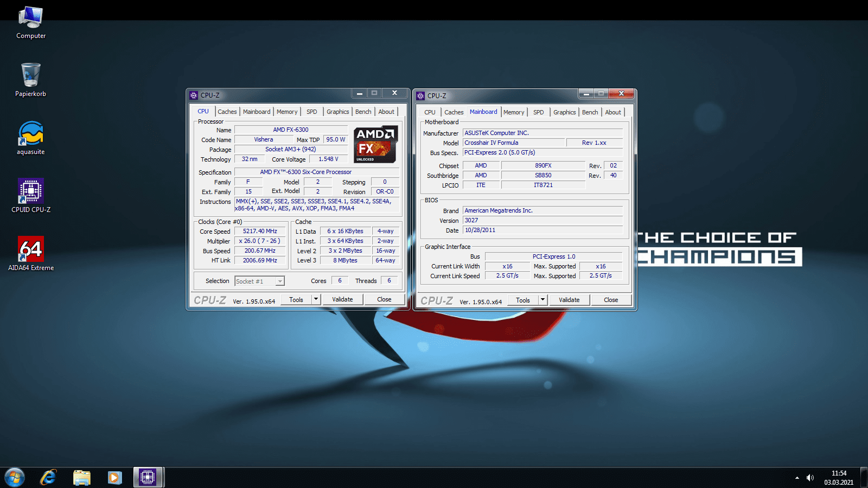
Task: Click Close button in right CPU-Z window
Action: pos(611,300)
